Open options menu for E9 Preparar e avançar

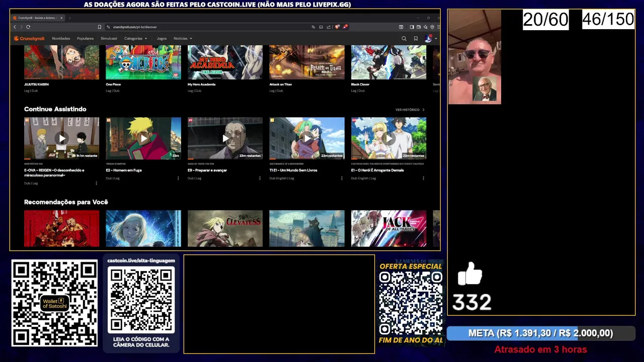click(260, 178)
